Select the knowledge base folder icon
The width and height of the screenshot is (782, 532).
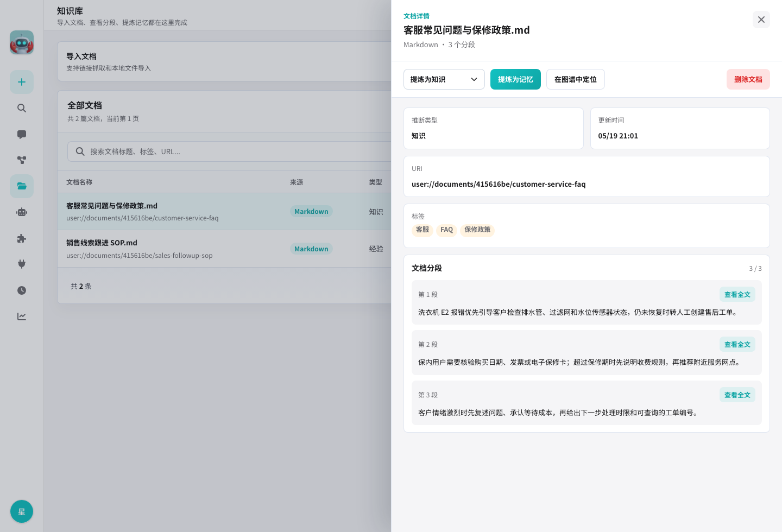[22, 186]
